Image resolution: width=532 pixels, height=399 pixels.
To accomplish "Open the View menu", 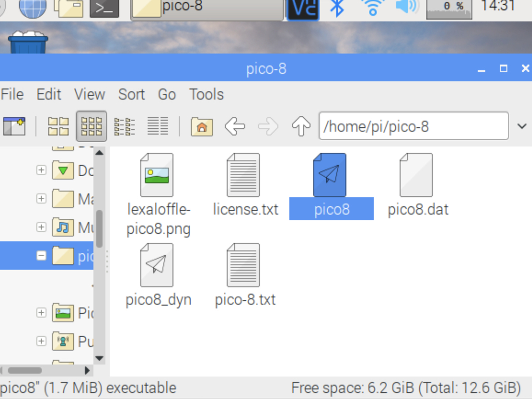I will click(89, 95).
